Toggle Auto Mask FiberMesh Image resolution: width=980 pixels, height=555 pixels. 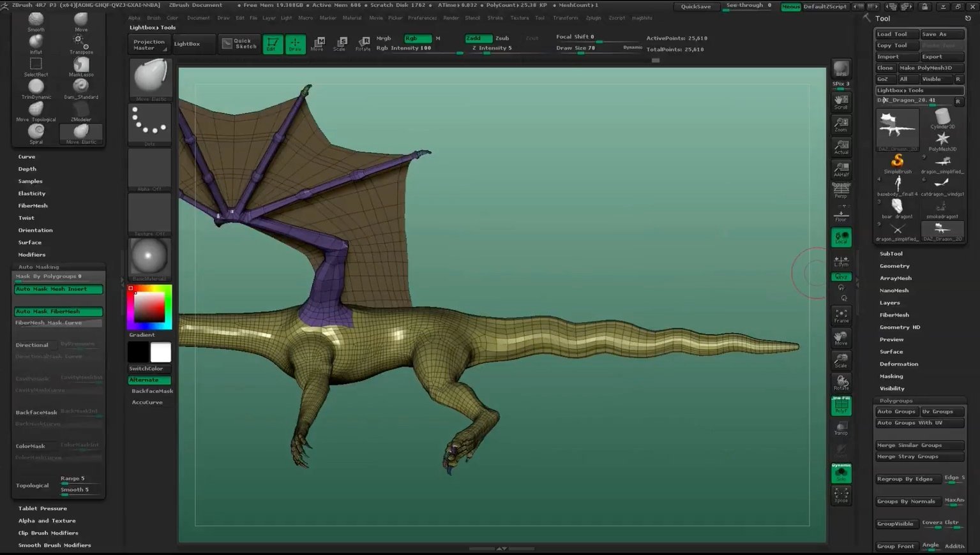(x=58, y=311)
